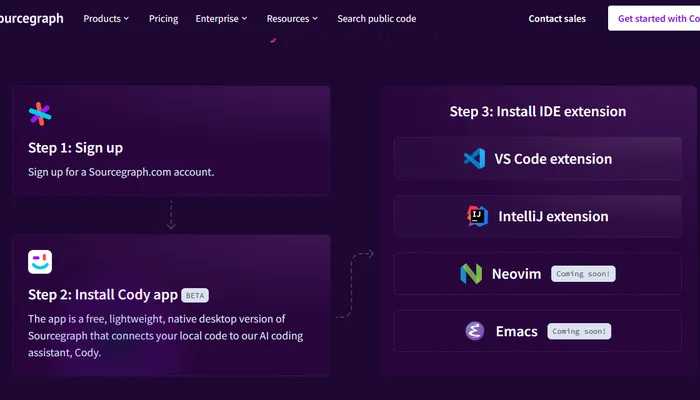Open Search public code
Viewport: 700px width, 400px height.
(x=376, y=18)
